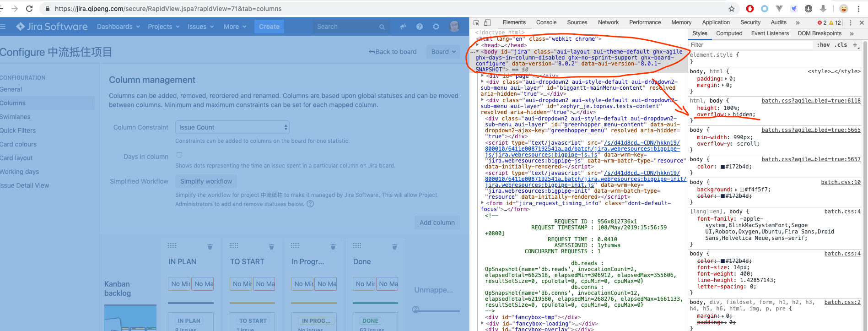The height and width of the screenshot is (331, 868).
Task: Expand the Projects dropdown menu
Action: pyautogui.click(x=163, y=27)
